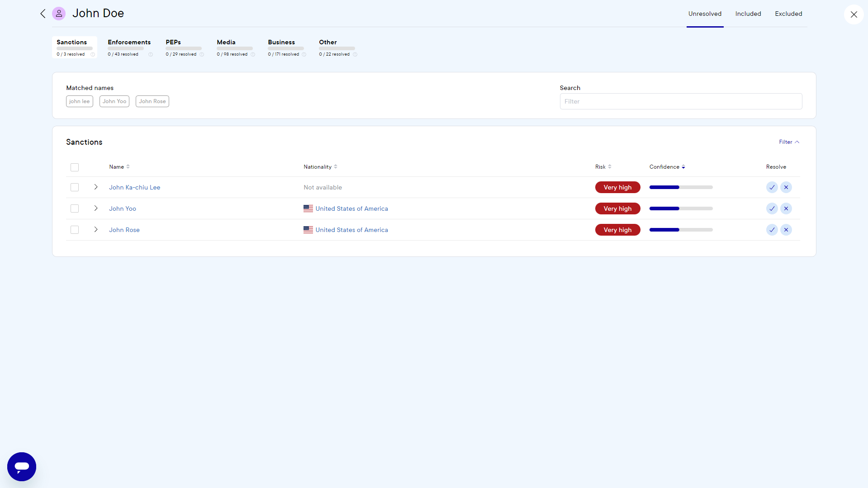Select the john lee matched name chip
This screenshot has width=868, height=488.
point(79,101)
